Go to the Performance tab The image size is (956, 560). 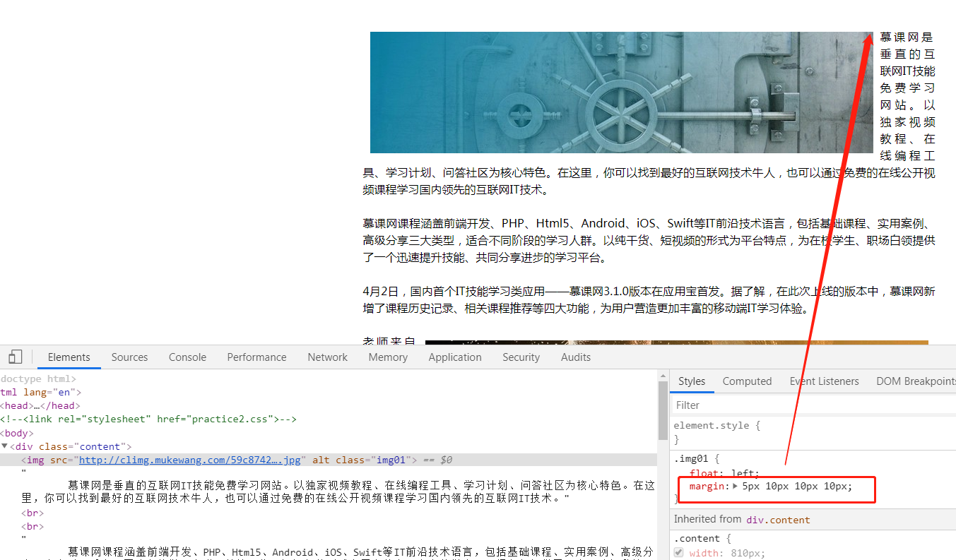click(x=257, y=357)
